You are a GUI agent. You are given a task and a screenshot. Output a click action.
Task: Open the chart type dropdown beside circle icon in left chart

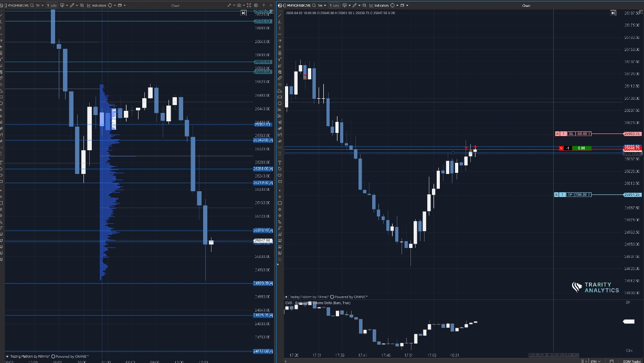point(115,5)
